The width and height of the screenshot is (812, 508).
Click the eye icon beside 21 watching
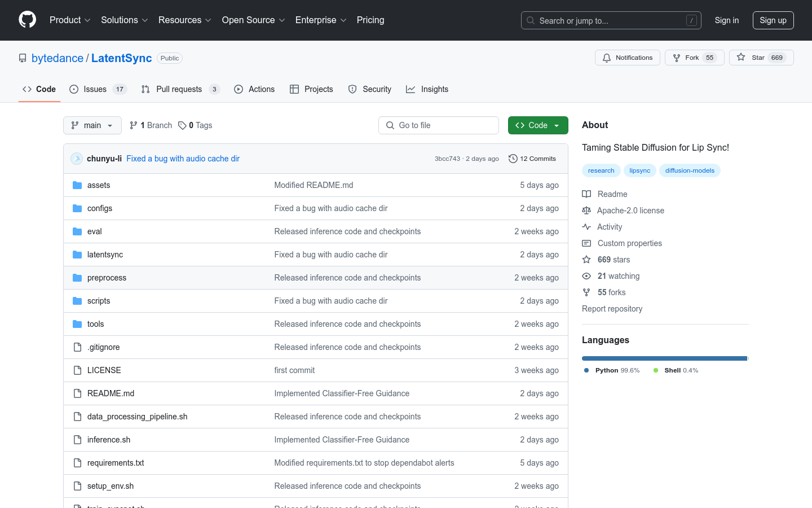click(586, 276)
